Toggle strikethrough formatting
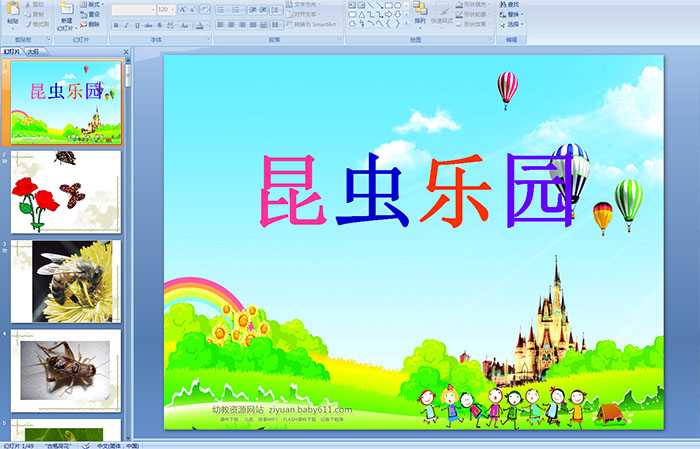This screenshot has width=700, height=449. 148,25
